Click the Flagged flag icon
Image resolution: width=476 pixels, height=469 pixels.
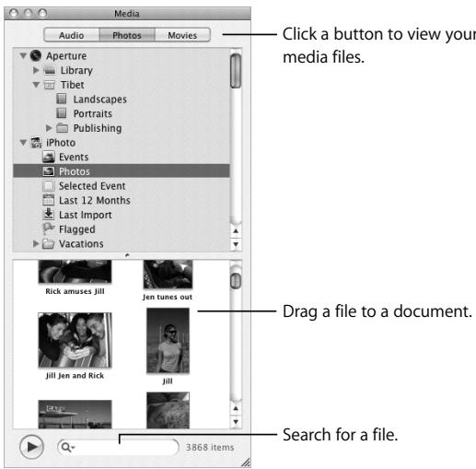click(48, 229)
